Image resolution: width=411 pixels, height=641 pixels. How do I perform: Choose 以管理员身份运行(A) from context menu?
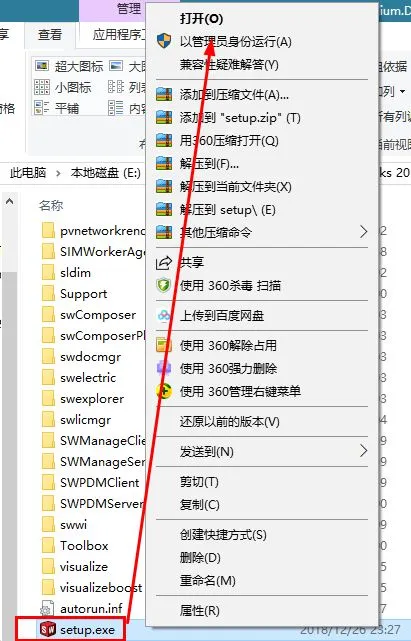[236, 42]
